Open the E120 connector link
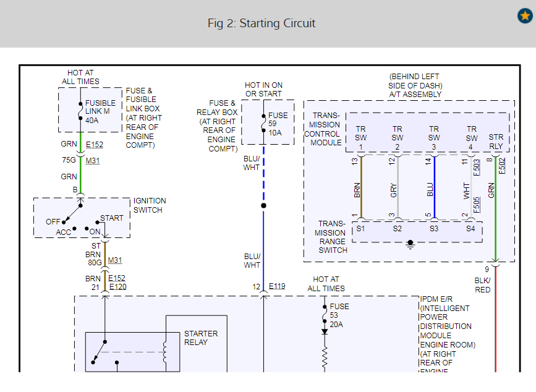The width and height of the screenshot is (536, 392). [117, 287]
